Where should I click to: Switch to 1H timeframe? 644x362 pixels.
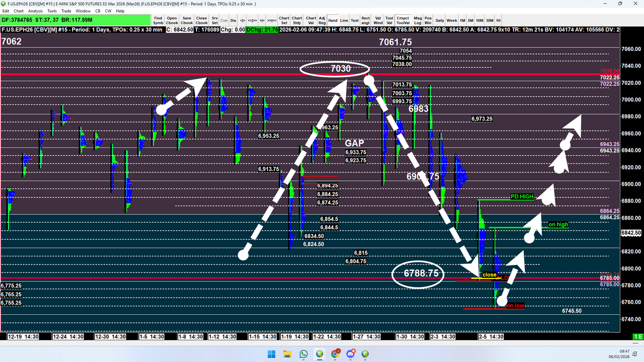point(499,20)
